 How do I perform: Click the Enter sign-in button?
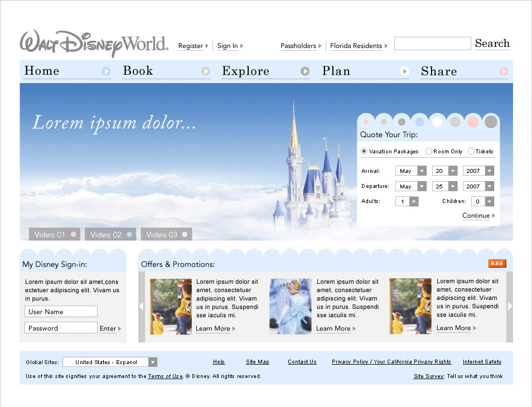[x=108, y=328]
